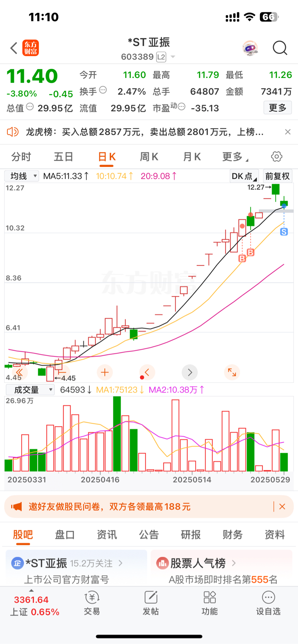Tap MA2:10.38万 volume average label
Screen dimensions: 298x644
pyautogui.click(x=177, y=390)
